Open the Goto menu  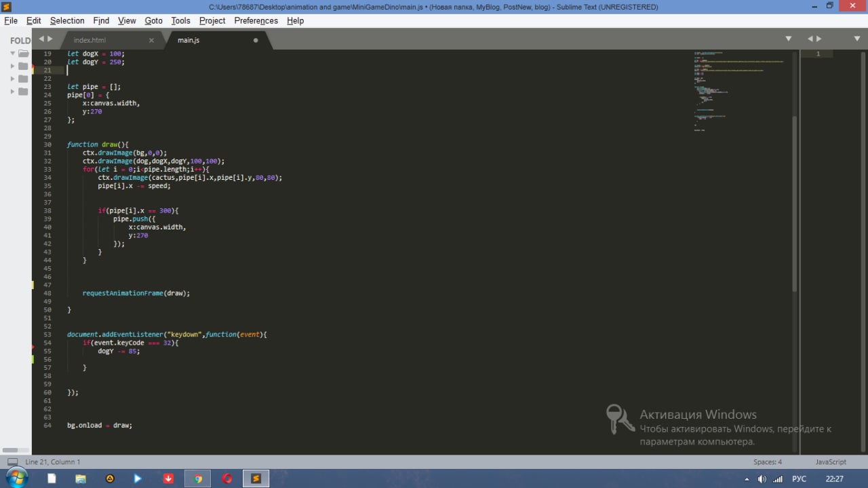click(154, 20)
